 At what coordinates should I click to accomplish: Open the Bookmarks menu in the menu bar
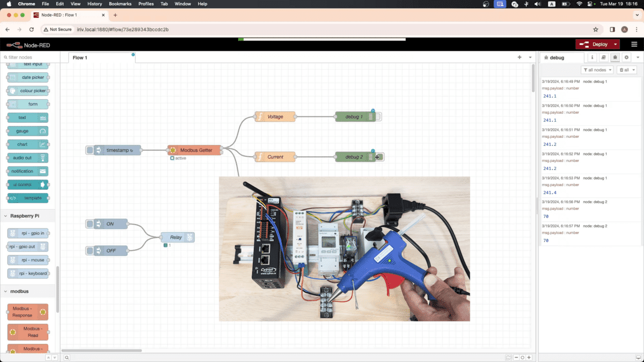tap(120, 4)
